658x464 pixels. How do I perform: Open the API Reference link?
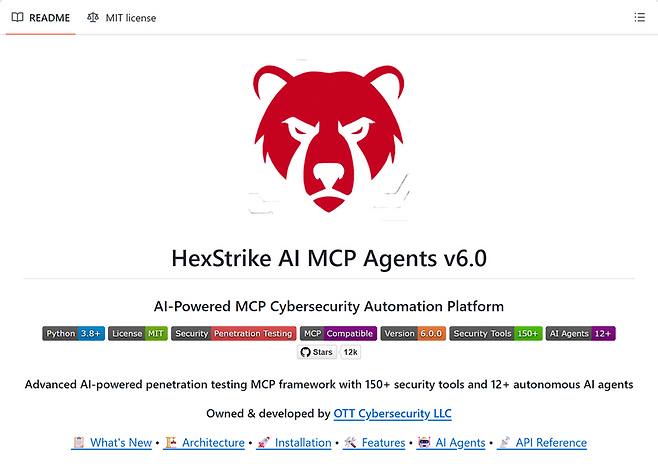click(542, 443)
